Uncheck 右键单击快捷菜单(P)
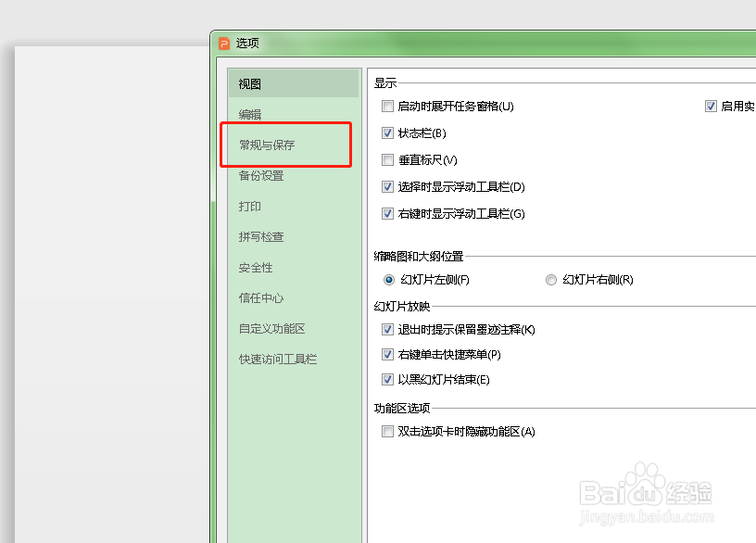 pos(387,355)
